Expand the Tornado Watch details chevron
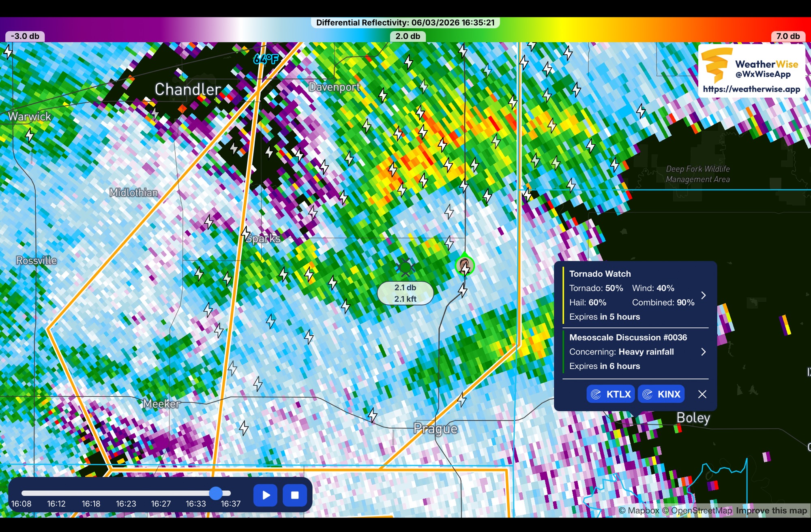811x532 pixels. point(704,295)
